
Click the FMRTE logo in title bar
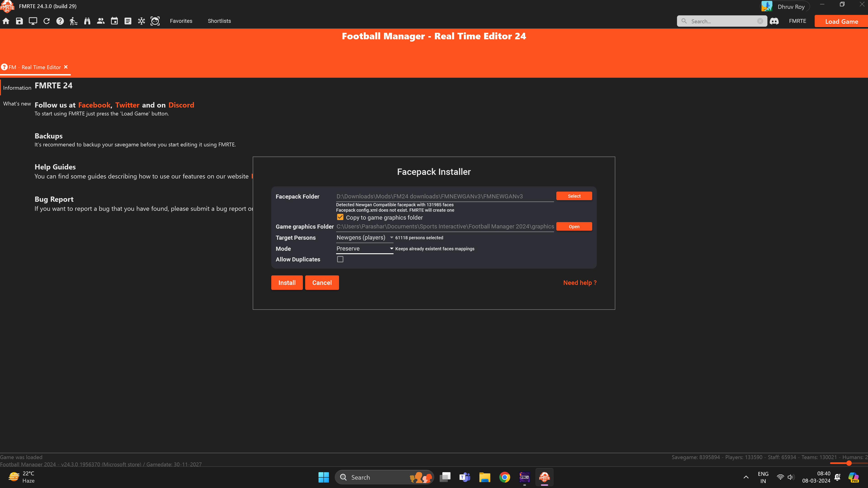[7, 6]
